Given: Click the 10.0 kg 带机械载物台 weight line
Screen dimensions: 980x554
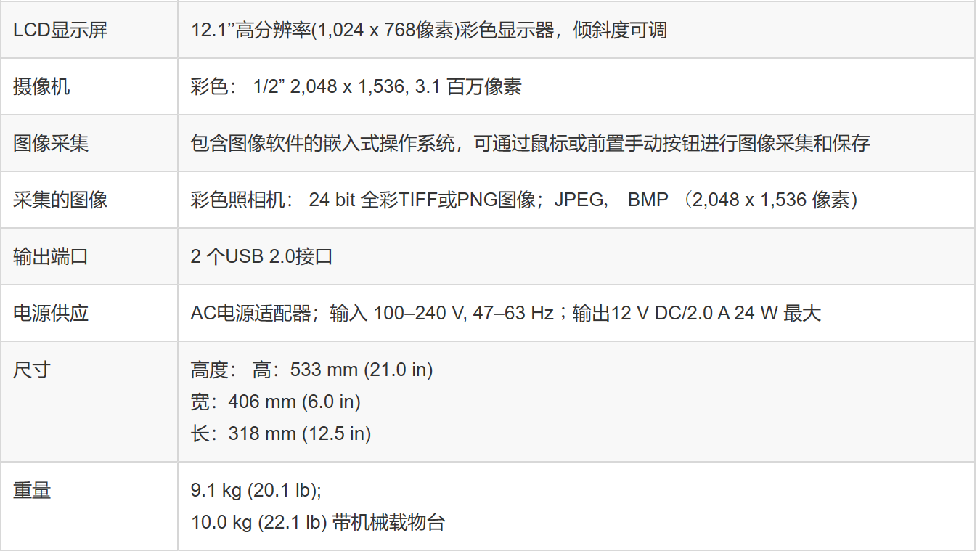Looking at the screenshot, I should point(318,522).
